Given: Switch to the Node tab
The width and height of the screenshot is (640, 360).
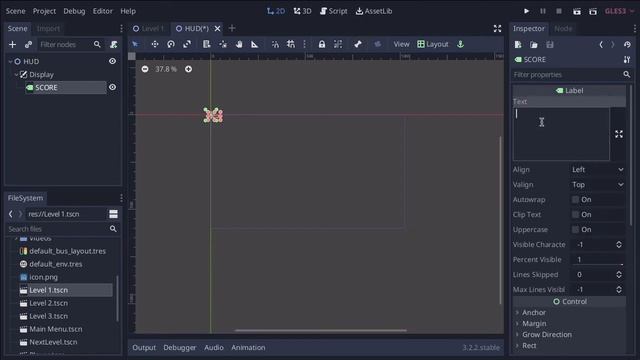Looking at the screenshot, I should click(563, 28).
